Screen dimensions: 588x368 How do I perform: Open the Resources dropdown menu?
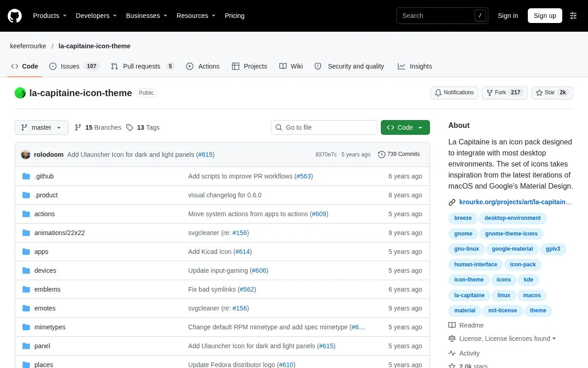point(196,16)
